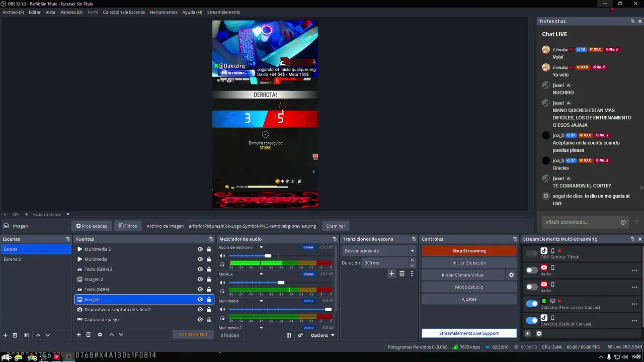
Task: Disable the Darkzrlq Default Canvas toggle
Action: coord(532,320)
